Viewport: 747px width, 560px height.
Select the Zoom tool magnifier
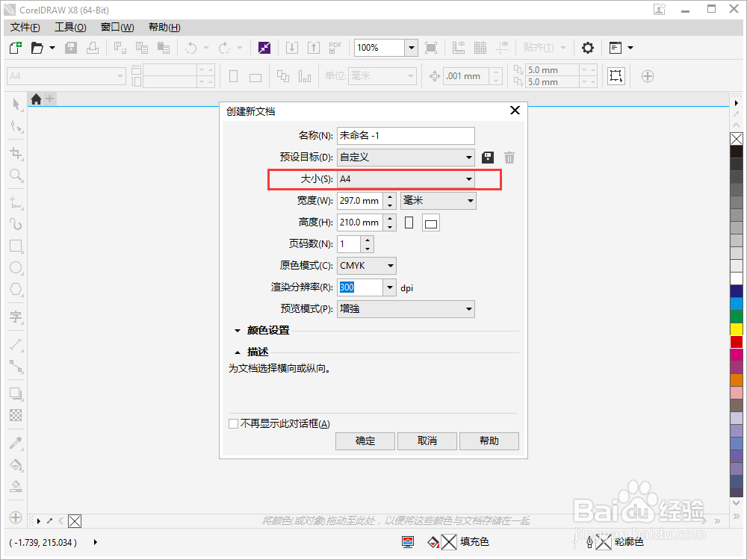(16, 175)
